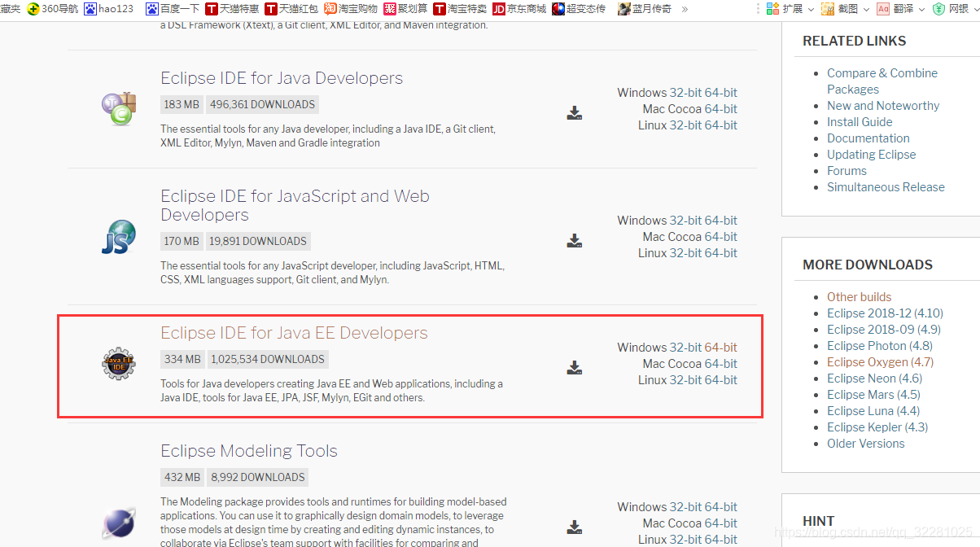Screen dimensions: 980x547
Task: Open the 360导航 bookmark
Action: tap(53, 9)
